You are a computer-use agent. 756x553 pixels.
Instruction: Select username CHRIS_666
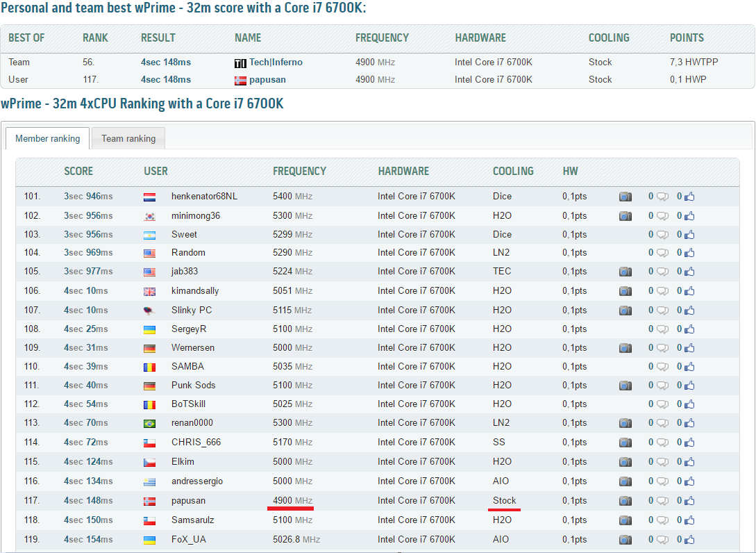point(196,442)
